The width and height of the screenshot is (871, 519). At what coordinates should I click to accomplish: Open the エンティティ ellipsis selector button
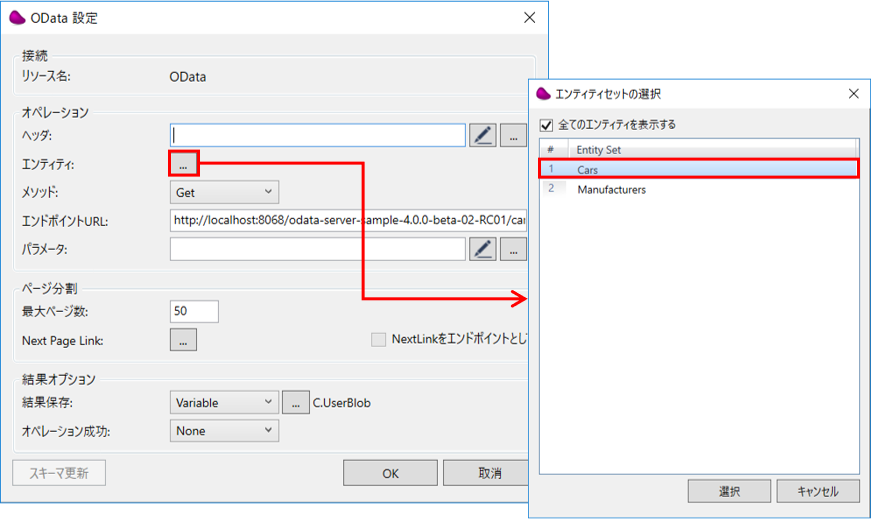184,163
